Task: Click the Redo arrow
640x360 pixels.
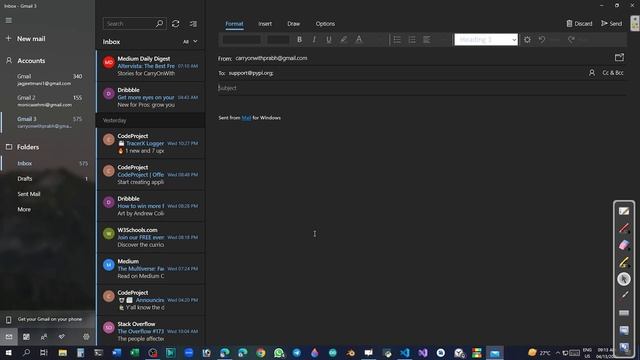Action: [571, 40]
